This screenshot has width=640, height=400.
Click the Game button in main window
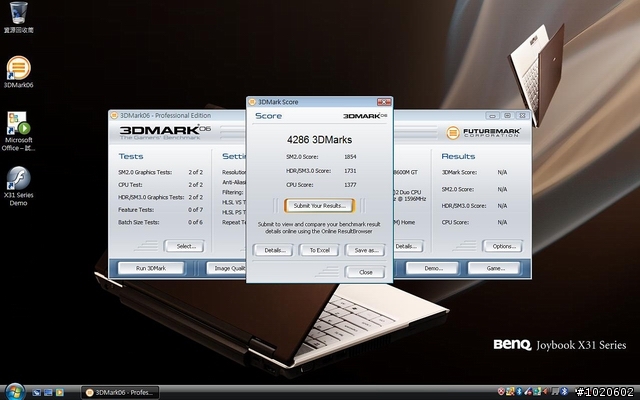494,268
